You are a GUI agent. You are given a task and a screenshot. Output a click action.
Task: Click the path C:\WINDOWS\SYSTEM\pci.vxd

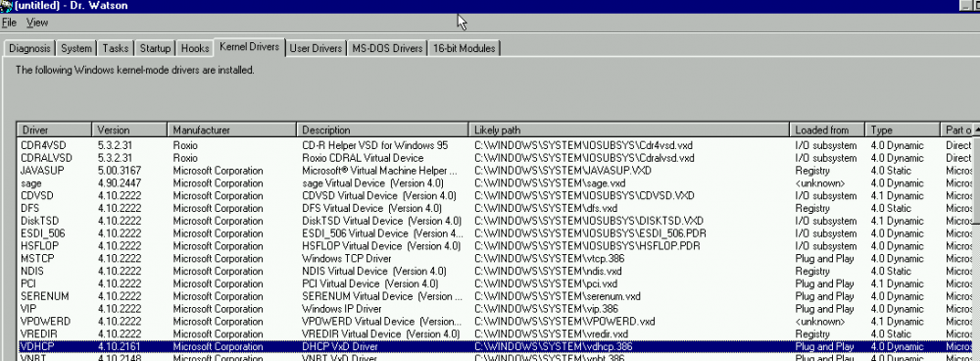(545, 284)
